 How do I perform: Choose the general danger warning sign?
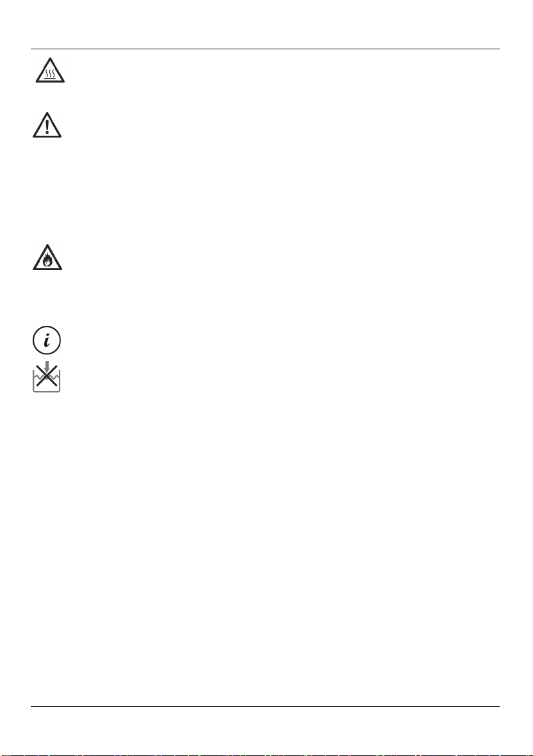tap(47, 125)
